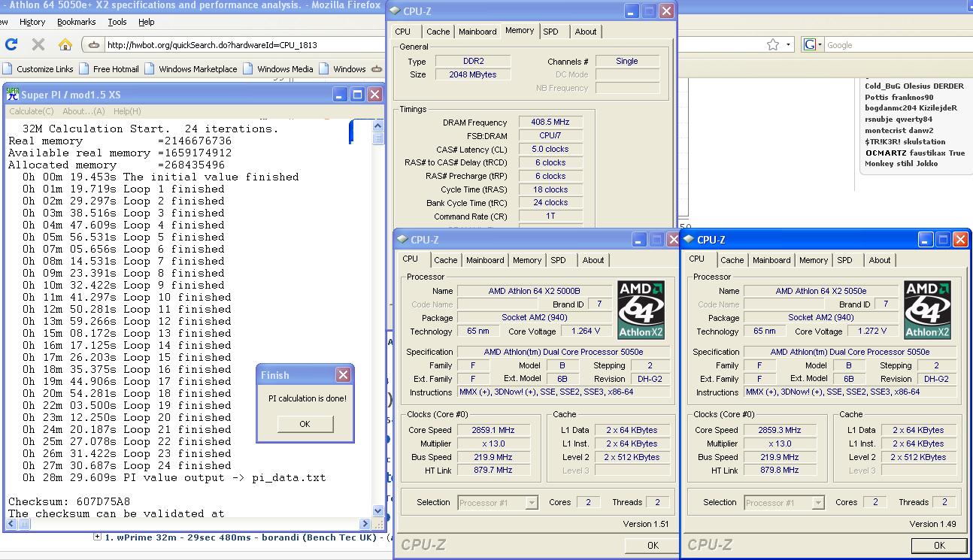Image resolution: width=973 pixels, height=560 pixels.
Task: Open the History menu in Firefox
Action: (x=32, y=22)
